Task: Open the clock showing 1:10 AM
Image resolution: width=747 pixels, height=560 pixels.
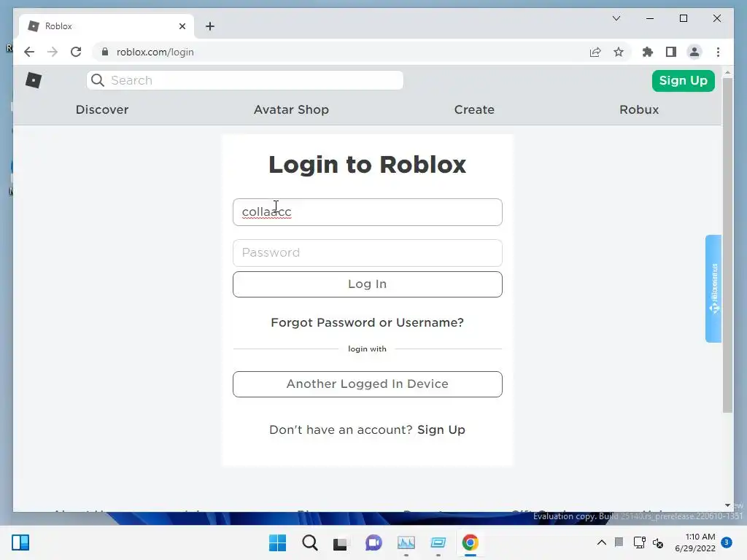Action: [x=695, y=542]
